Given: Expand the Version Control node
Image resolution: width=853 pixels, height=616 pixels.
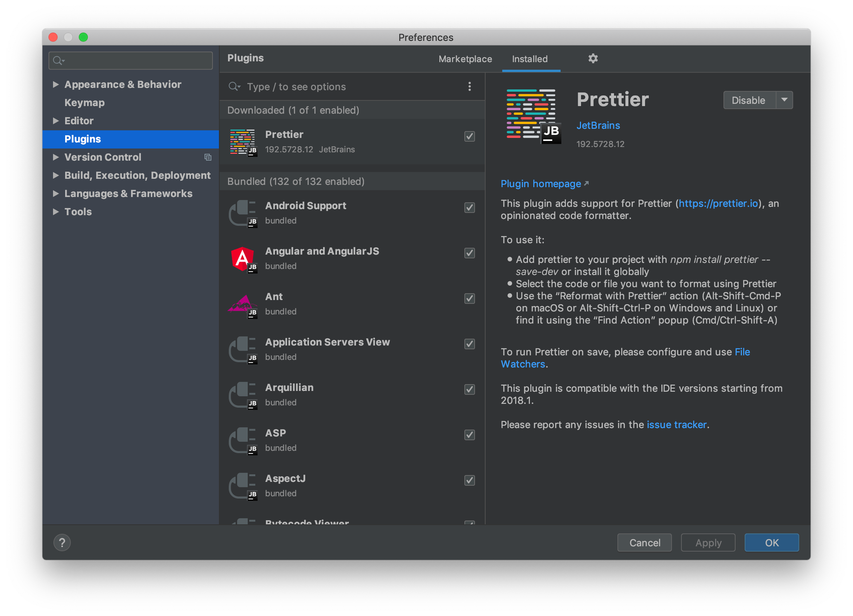Looking at the screenshot, I should (x=56, y=157).
